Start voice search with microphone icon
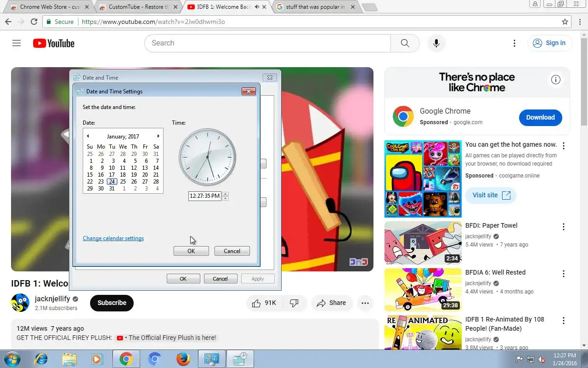This screenshot has width=588, height=368. pos(436,43)
